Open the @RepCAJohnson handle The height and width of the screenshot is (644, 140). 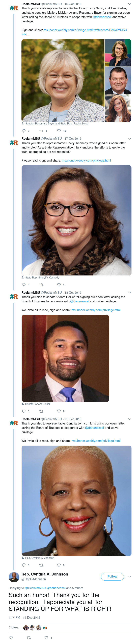coord(34,579)
